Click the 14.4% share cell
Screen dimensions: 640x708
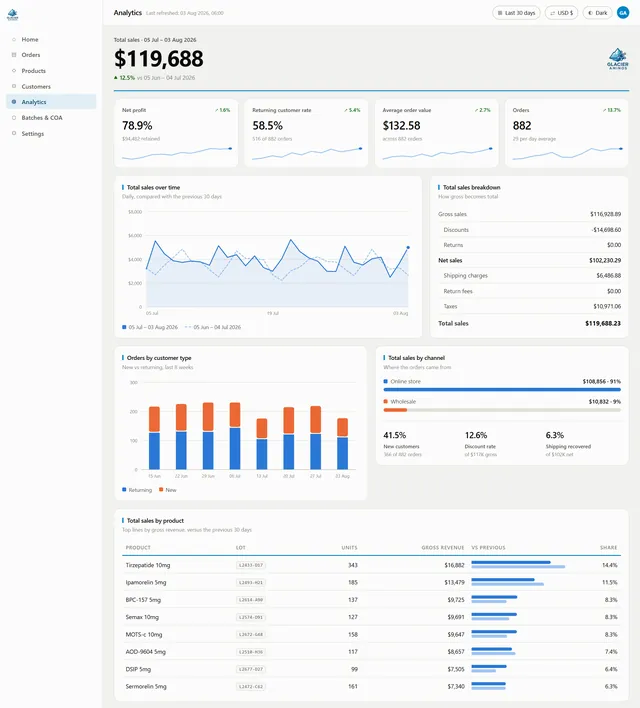(610, 565)
